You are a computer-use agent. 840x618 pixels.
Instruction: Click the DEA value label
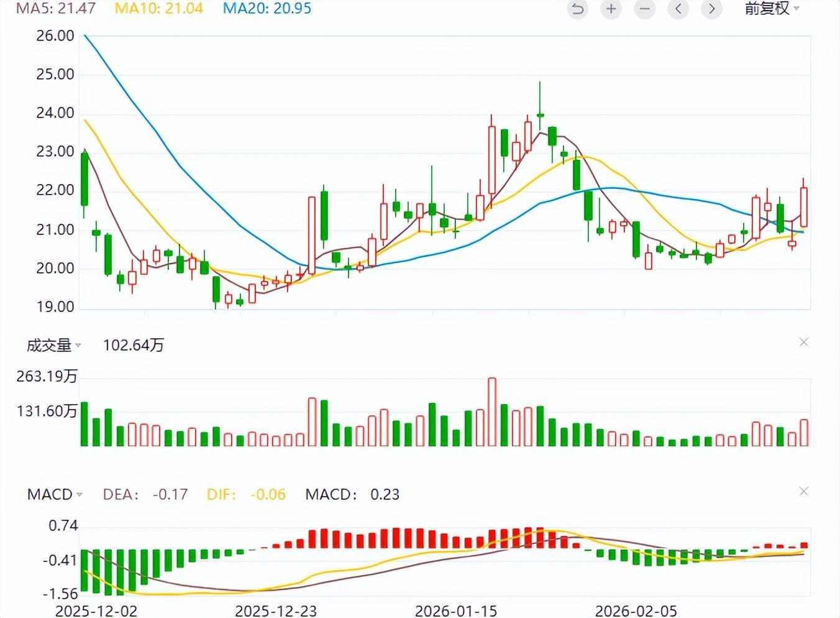(145, 495)
